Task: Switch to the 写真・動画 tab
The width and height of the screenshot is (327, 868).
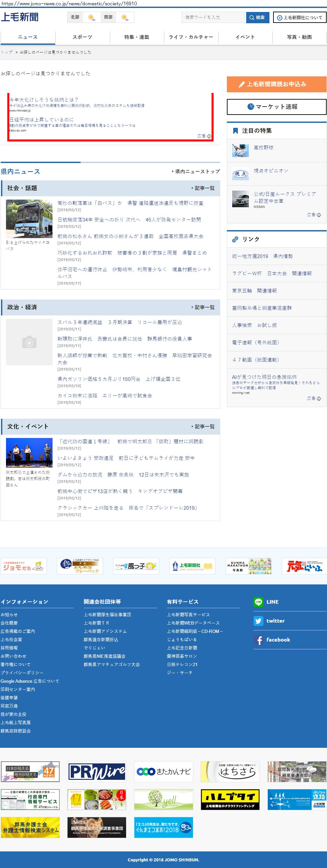Action: (299, 37)
